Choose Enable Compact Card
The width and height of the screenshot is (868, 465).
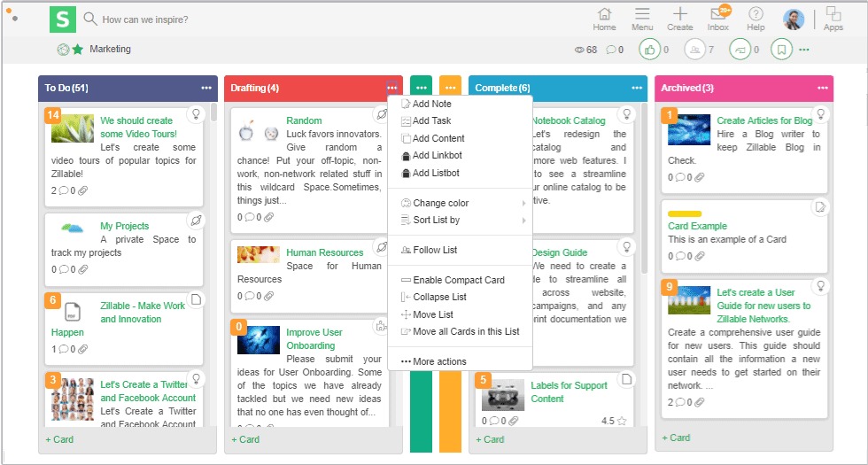click(460, 280)
